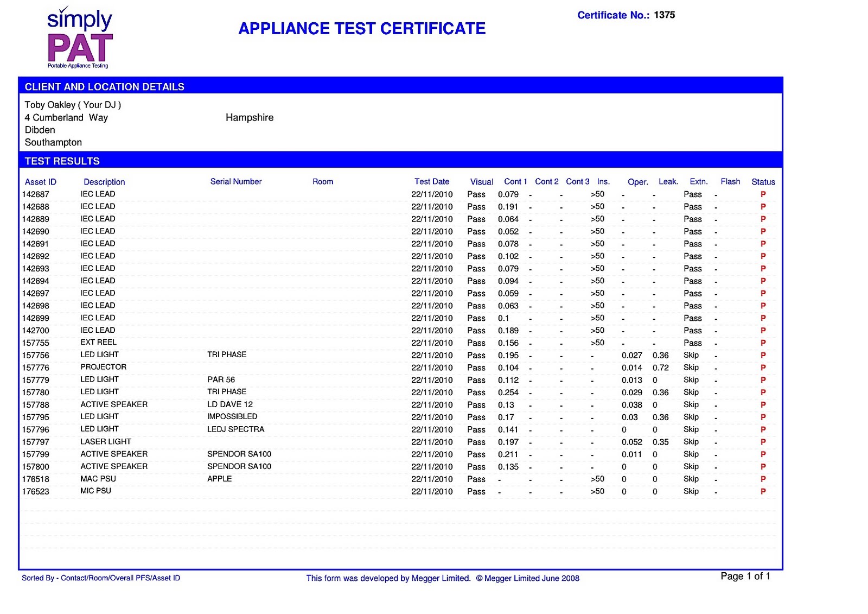Click TRI PHASE serial in row 157756

227,355
